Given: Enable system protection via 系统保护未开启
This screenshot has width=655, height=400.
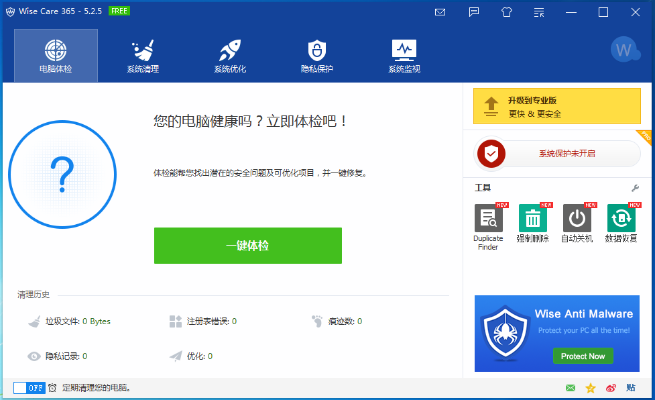Looking at the screenshot, I should point(557,154).
